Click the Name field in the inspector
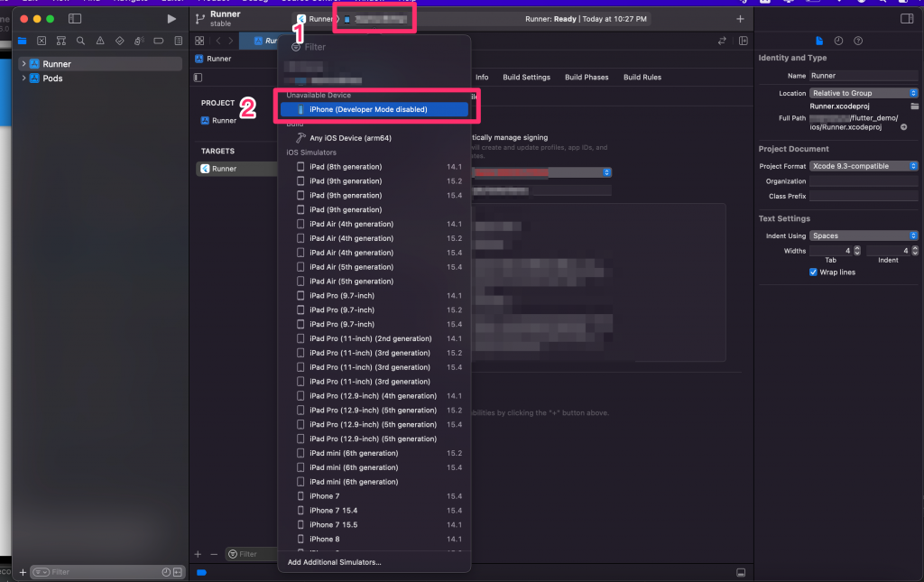This screenshot has height=582, width=924. point(864,76)
